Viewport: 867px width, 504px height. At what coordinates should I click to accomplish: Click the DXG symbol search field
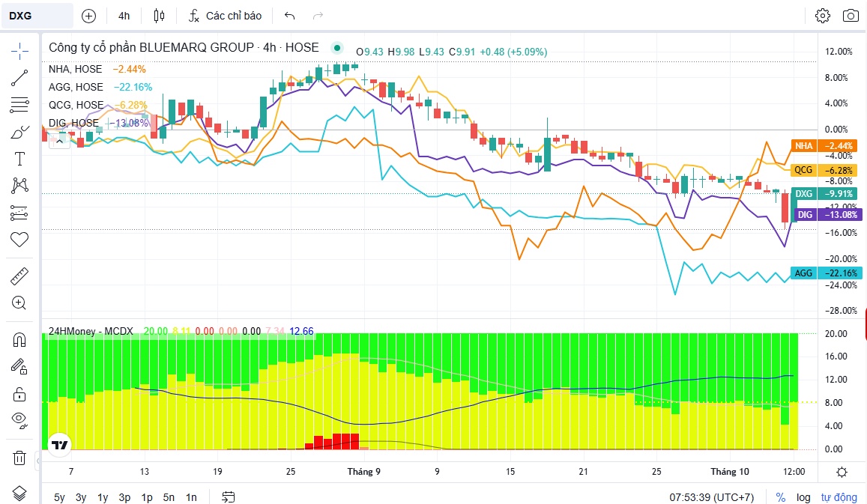[x=37, y=16]
